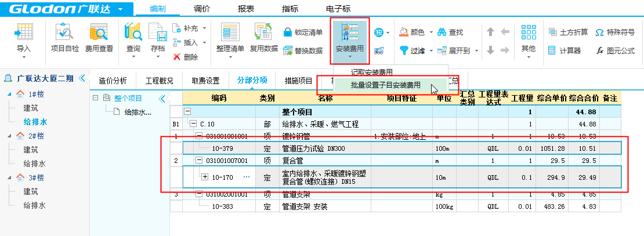Open the 措施项目 tab

point(298,81)
